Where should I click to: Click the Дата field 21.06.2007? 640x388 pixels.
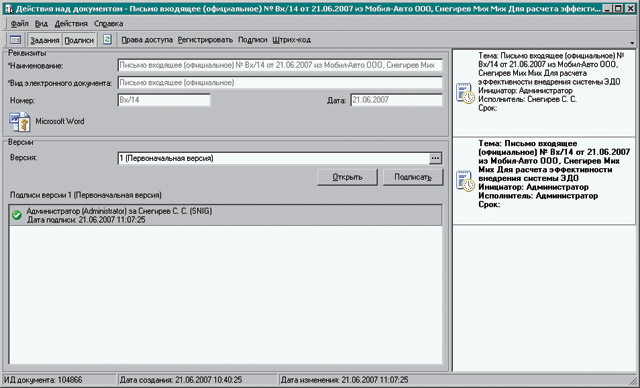[x=396, y=100]
